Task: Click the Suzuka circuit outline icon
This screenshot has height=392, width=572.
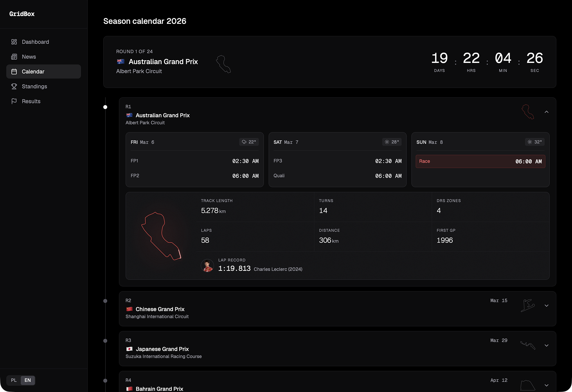Action: pos(527,345)
